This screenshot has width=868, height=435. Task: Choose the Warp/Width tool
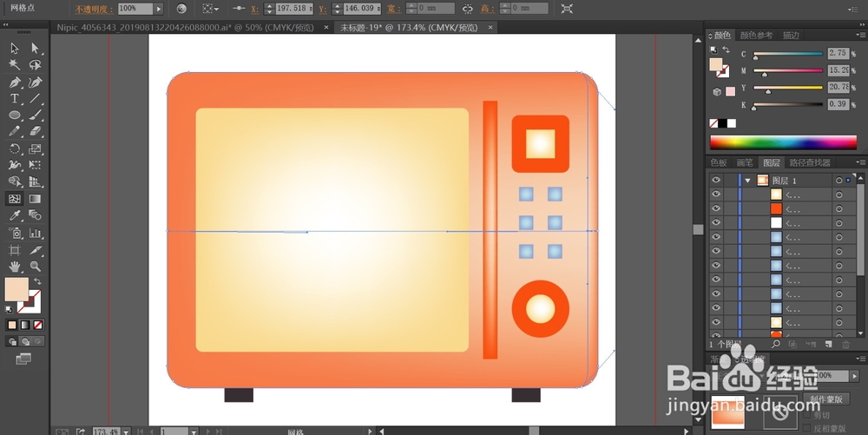pos(15,165)
